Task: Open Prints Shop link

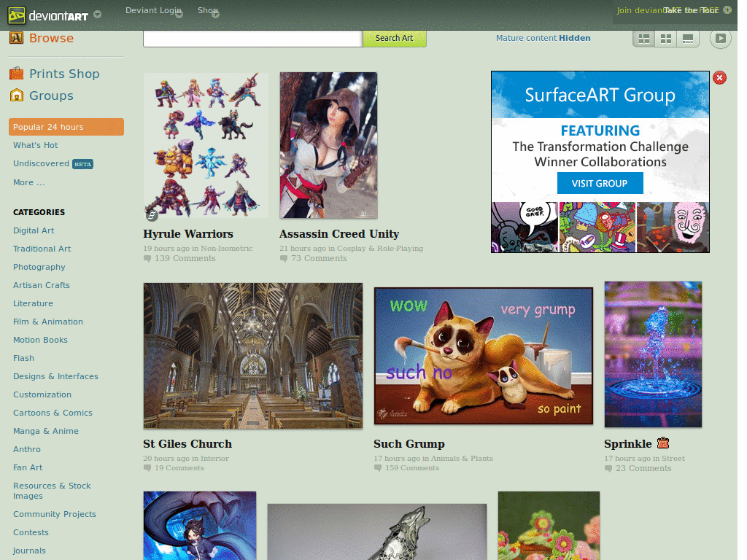Action: 64,74
